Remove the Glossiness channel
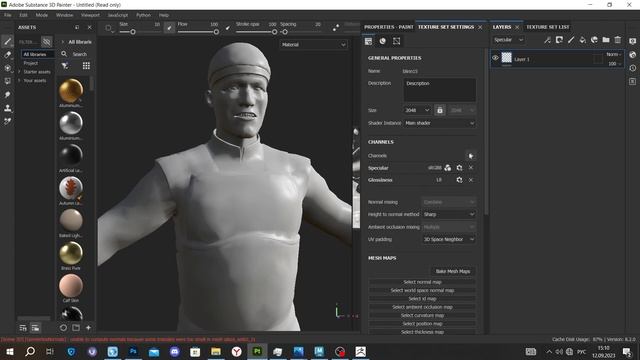 click(471, 180)
